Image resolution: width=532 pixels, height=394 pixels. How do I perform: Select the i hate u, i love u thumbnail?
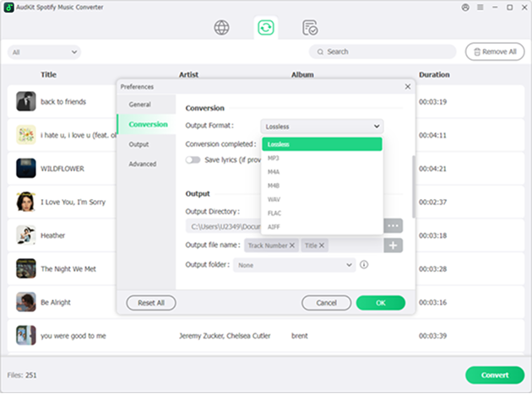[26, 135]
